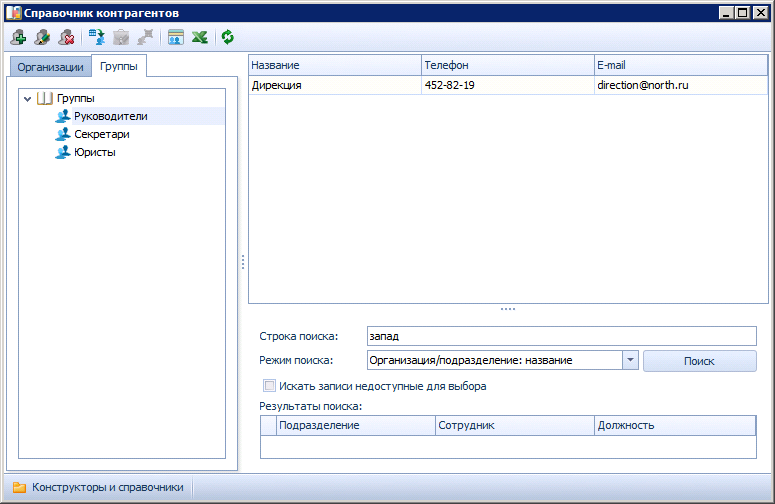Viewport: 775px width, 504px height.
Task: Click the vertical splitter handle between the panels
Action: 243,262
